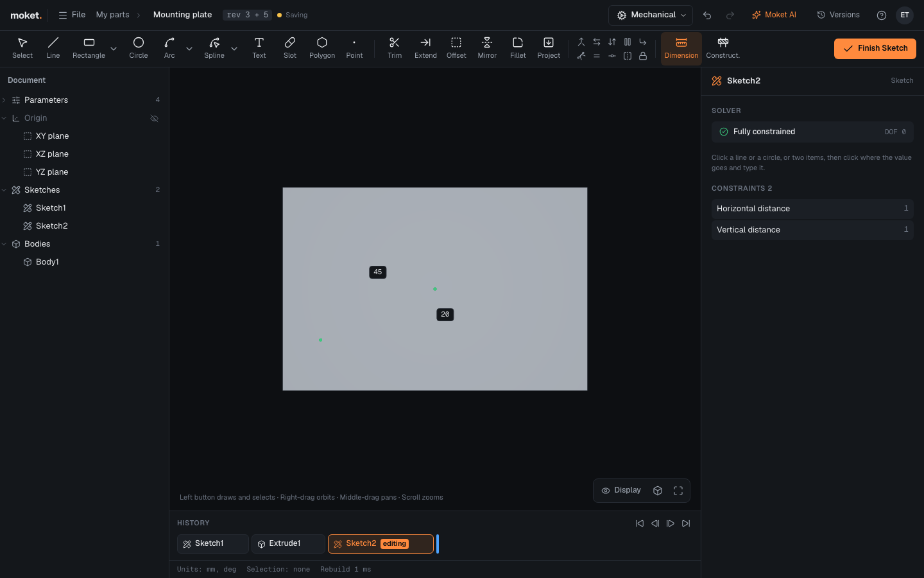
Task: Open the Rectangle tool variants dropdown arrow
Action: pyautogui.click(x=114, y=49)
